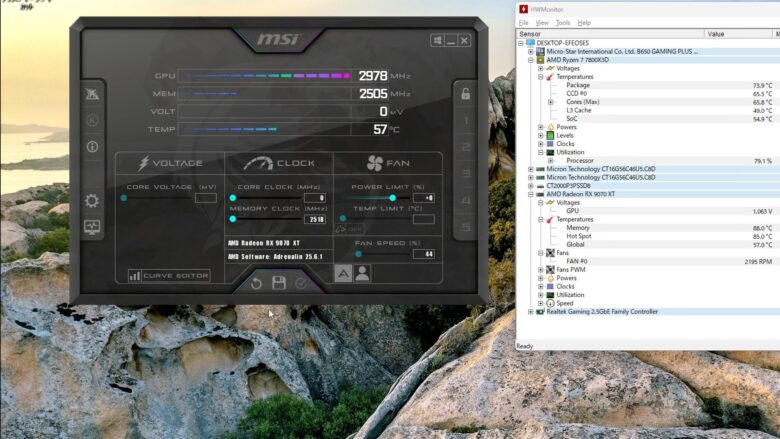Collapse the DESKTOP-EFEOSES root node
This screenshot has height=439, width=780.
[521, 43]
